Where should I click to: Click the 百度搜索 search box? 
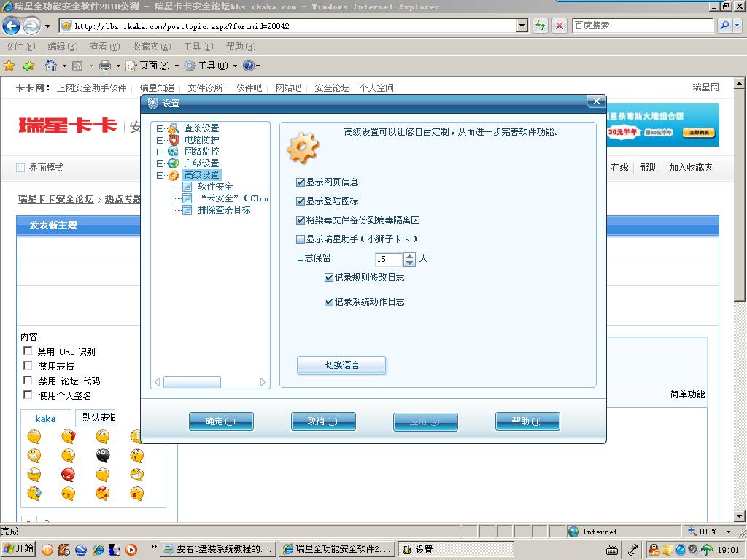click(x=643, y=26)
